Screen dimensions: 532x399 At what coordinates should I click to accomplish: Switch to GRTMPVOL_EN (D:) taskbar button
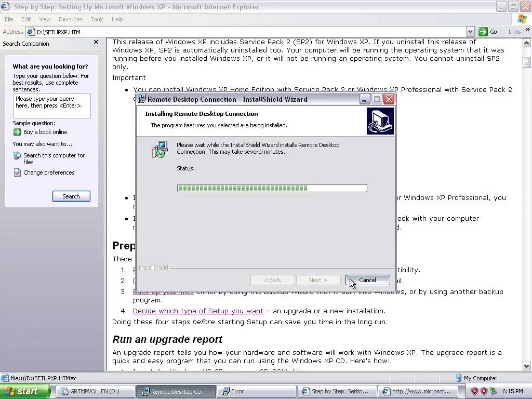pos(95,391)
